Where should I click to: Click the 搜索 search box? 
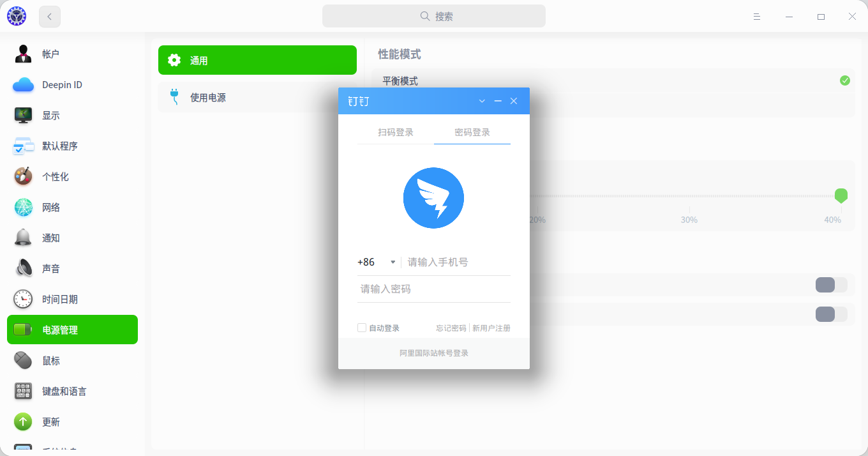[x=434, y=17]
